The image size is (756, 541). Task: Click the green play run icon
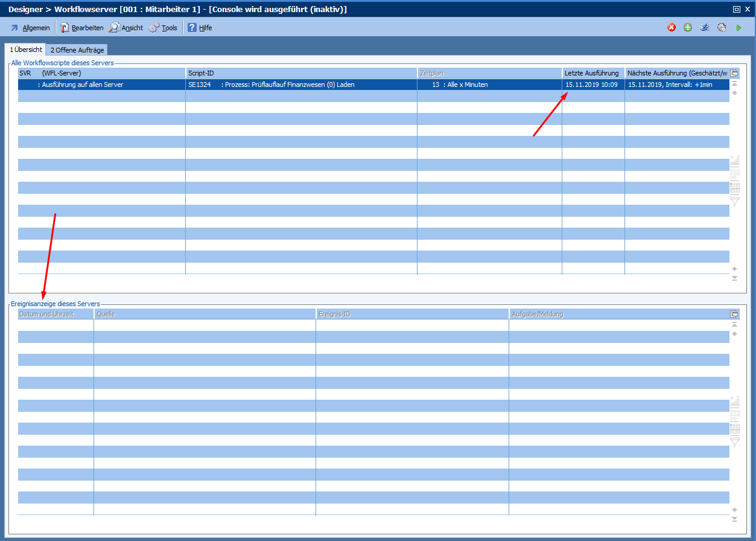[x=739, y=28]
